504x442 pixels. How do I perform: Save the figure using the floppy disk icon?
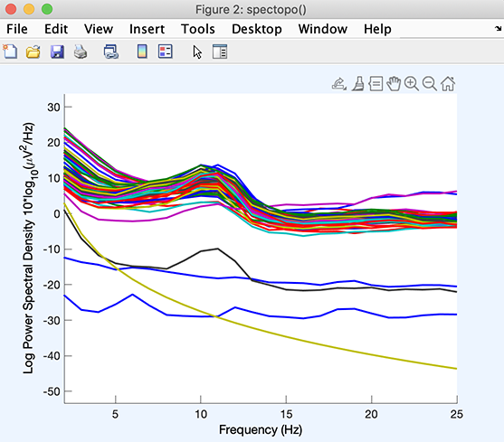(x=57, y=52)
